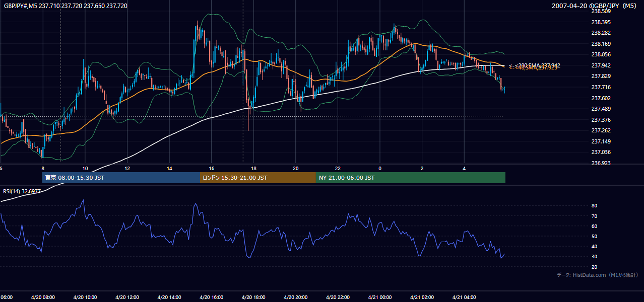This screenshot has width=644, height=302.
Task: Click RSI scale value 40
Action: [x=595, y=246]
